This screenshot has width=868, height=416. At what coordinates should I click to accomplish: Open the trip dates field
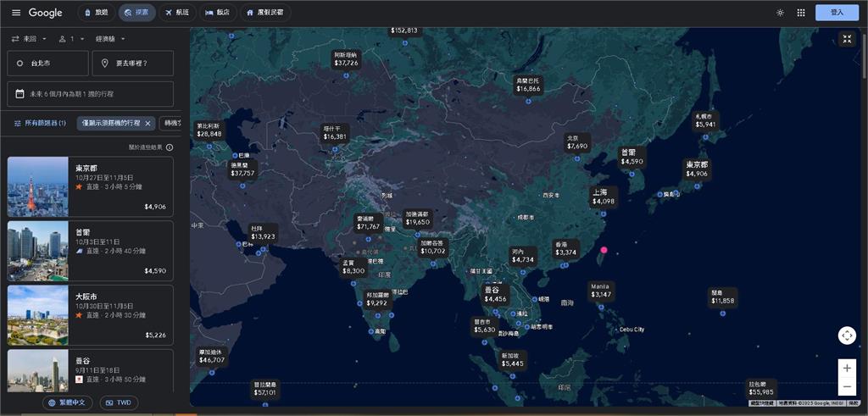coord(90,94)
